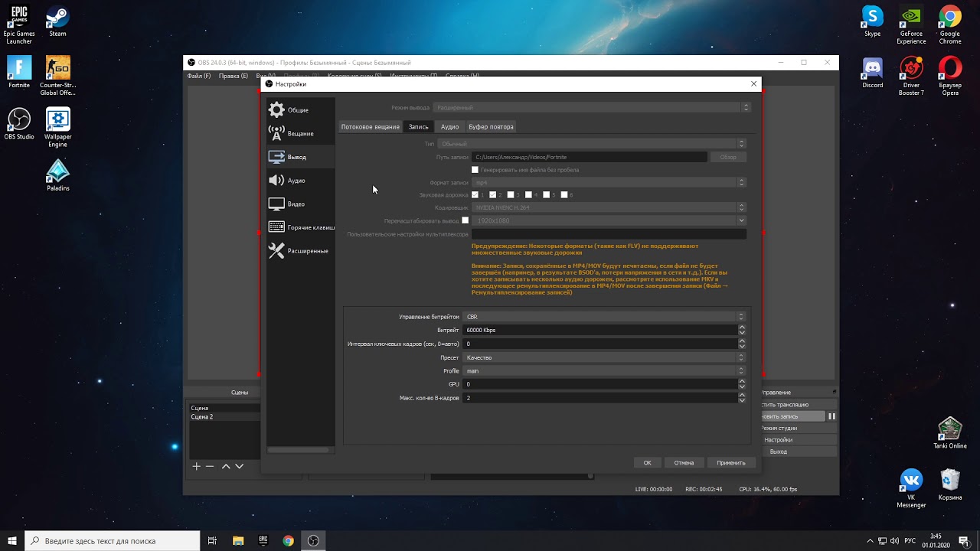980x551 pixels.
Task: Enable audio track 5 checkbox
Action: (x=547, y=195)
